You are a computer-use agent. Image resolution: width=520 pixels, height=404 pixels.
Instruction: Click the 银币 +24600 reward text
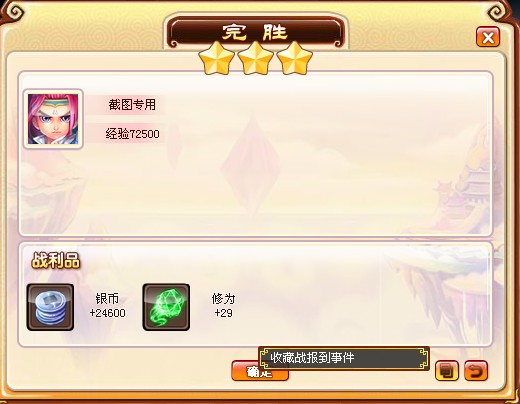tap(107, 306)
